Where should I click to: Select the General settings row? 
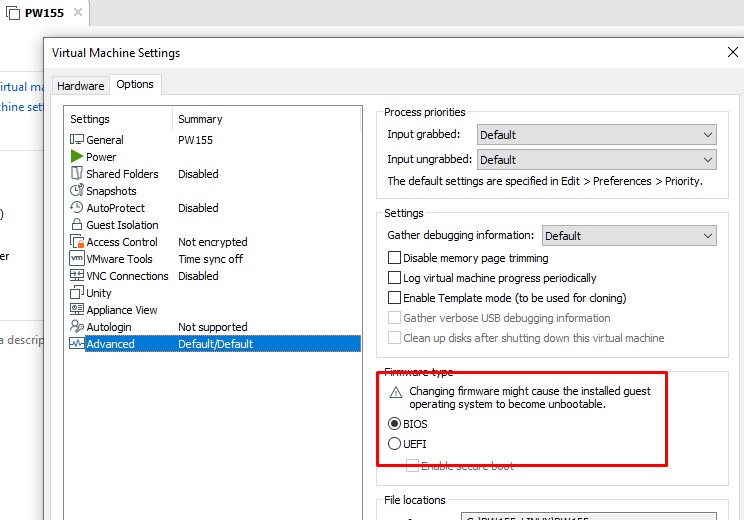(215, 139)
